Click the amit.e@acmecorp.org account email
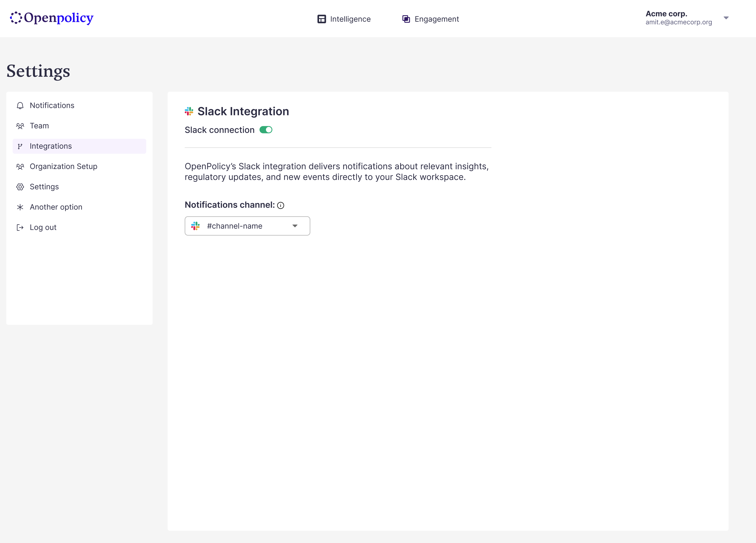 click(x=678, y=22)
